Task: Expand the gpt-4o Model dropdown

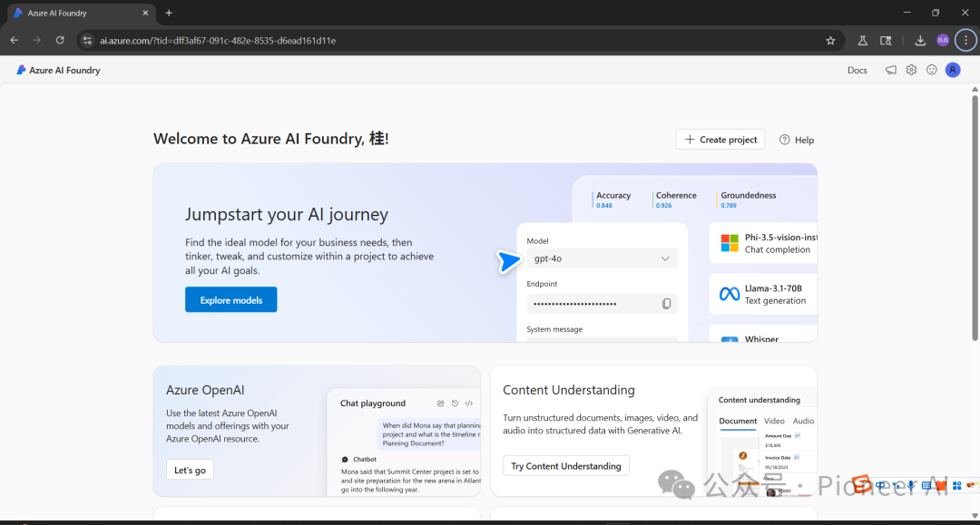Action: (602, 258)
